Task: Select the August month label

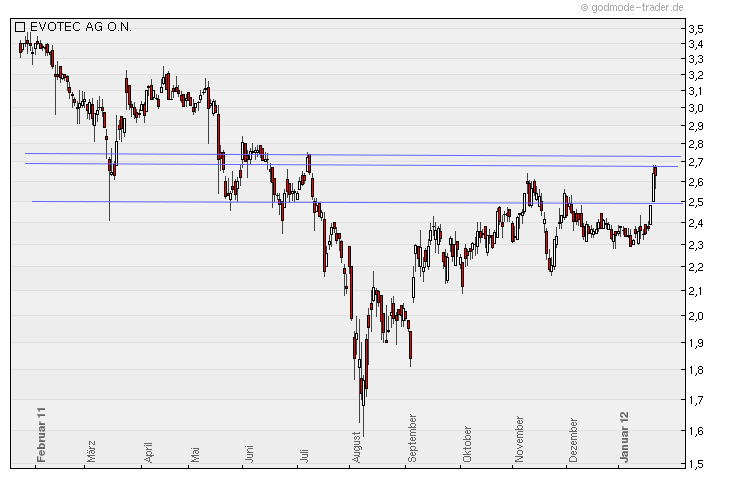Action: (x=356, y=447)
